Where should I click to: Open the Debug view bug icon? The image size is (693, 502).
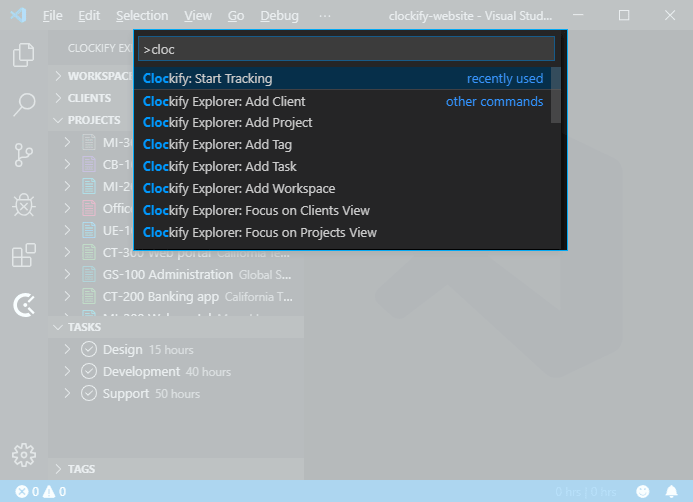[24, 205]
